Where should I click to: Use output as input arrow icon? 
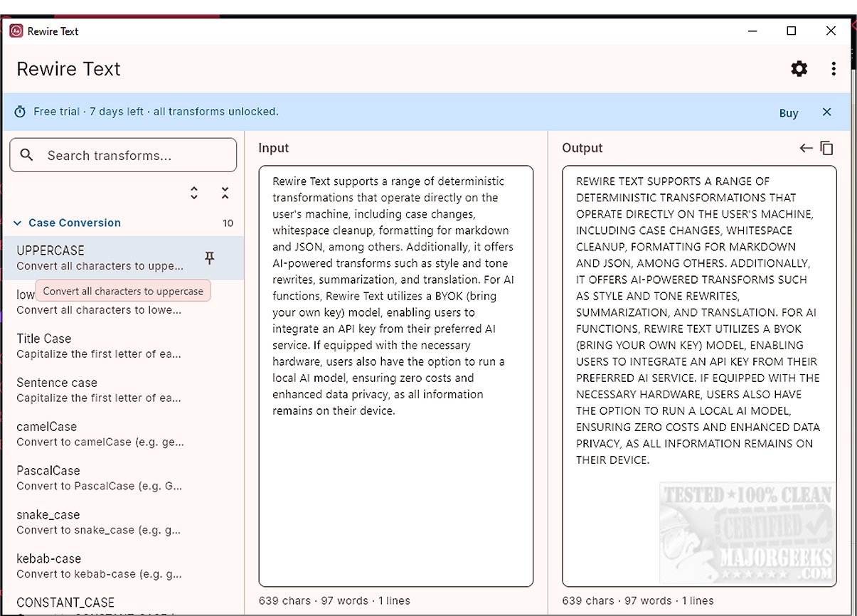click(x=806, y=148)
